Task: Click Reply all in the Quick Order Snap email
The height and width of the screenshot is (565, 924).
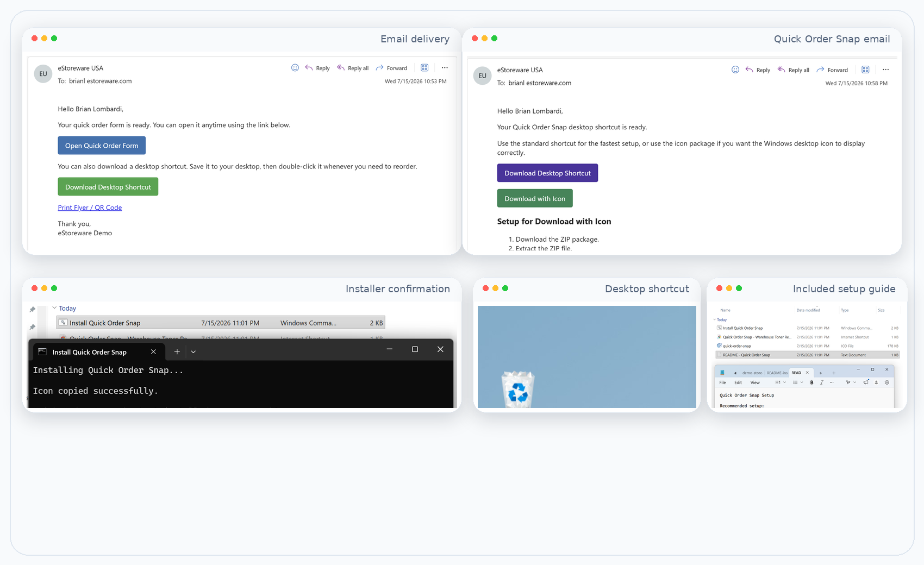Action: click(x=794, y=70)
